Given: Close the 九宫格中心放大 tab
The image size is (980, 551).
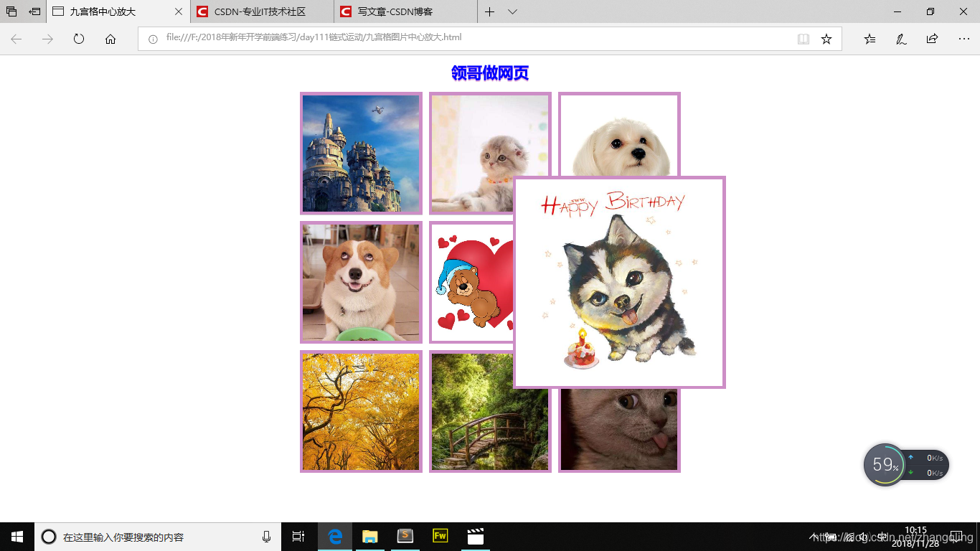Looking at the screenshot, I should click(x=179, y=11).
